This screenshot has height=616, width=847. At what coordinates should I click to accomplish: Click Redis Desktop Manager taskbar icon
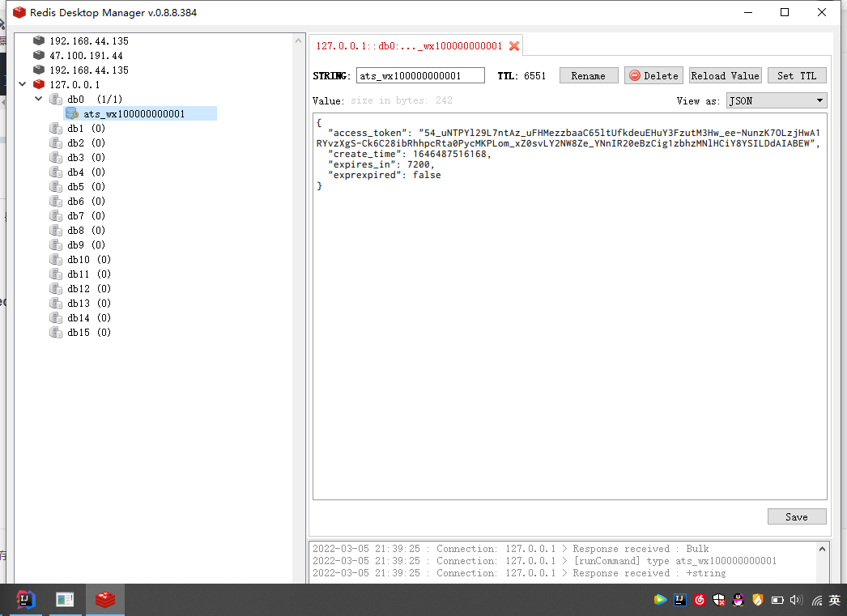pyautogui.click(x=104, y=599)
